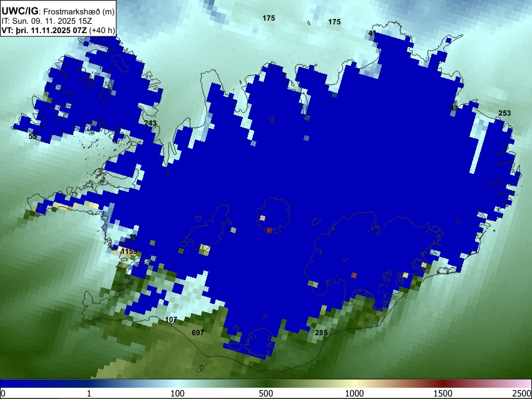This screenshot has height=399, width=532.
Task: Click the '41' value label on the map
Action: tap(372, 33)
